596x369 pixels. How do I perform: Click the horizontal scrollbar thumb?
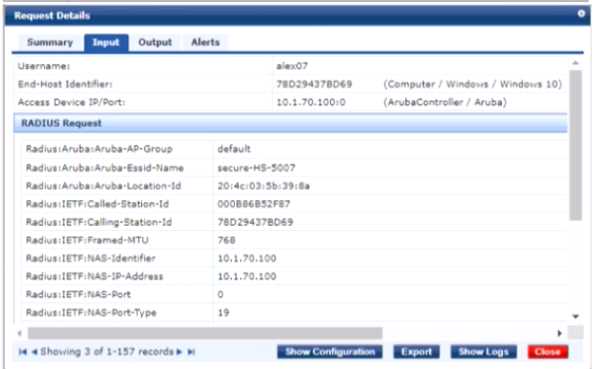pyautogui.click(x=205, y=333)
